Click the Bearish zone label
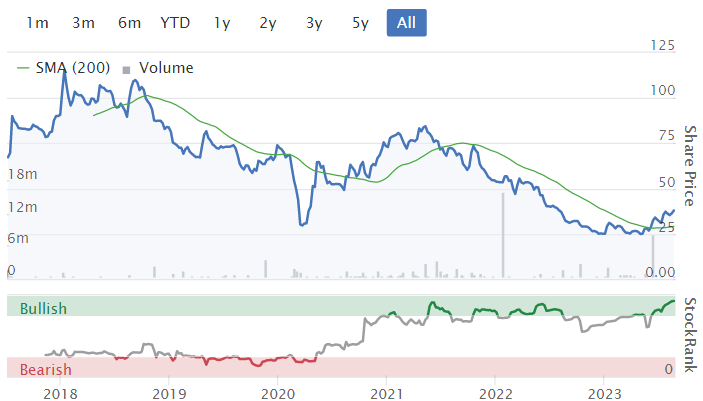The width and height of the screenshot is (703, 401). point(45,370)
